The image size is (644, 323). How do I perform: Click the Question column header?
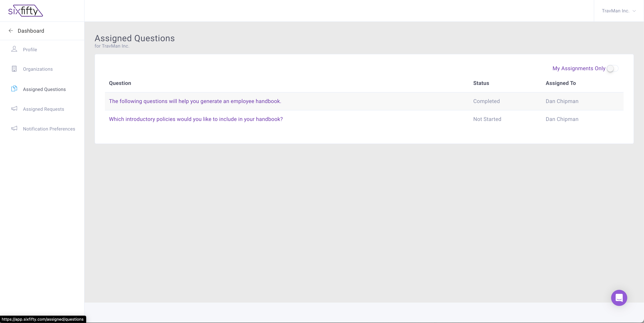point(120,83)
